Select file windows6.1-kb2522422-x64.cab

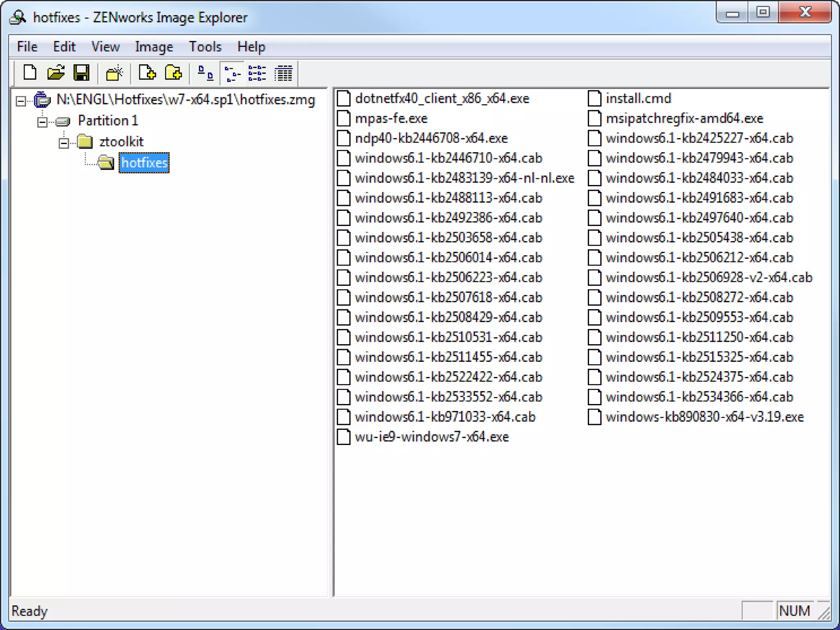(x=449, y=377)
